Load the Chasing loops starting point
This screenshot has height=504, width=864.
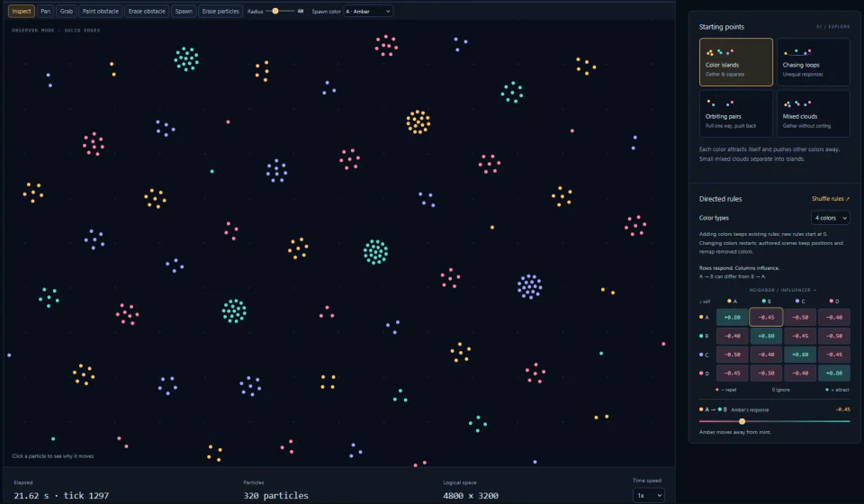coord(814,62)
